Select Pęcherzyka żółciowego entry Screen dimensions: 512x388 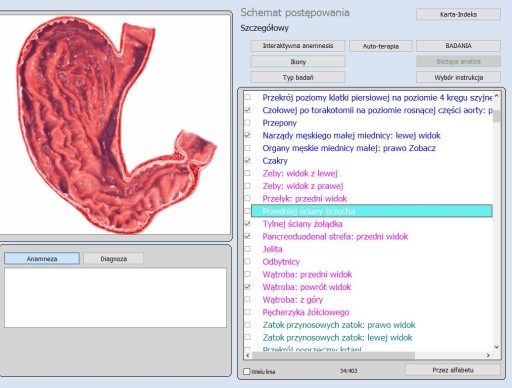coord(306,312)
